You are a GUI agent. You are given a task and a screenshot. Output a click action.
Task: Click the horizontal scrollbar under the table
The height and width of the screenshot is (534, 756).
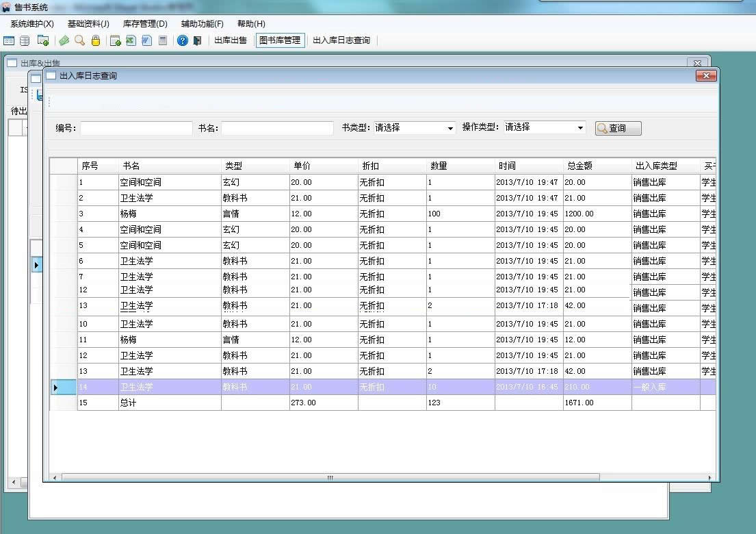[x=328, y=477]
